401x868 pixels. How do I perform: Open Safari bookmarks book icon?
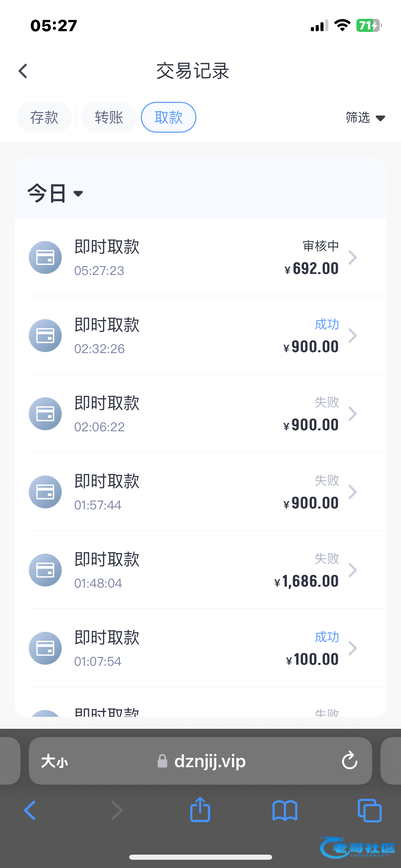(285, 810)
